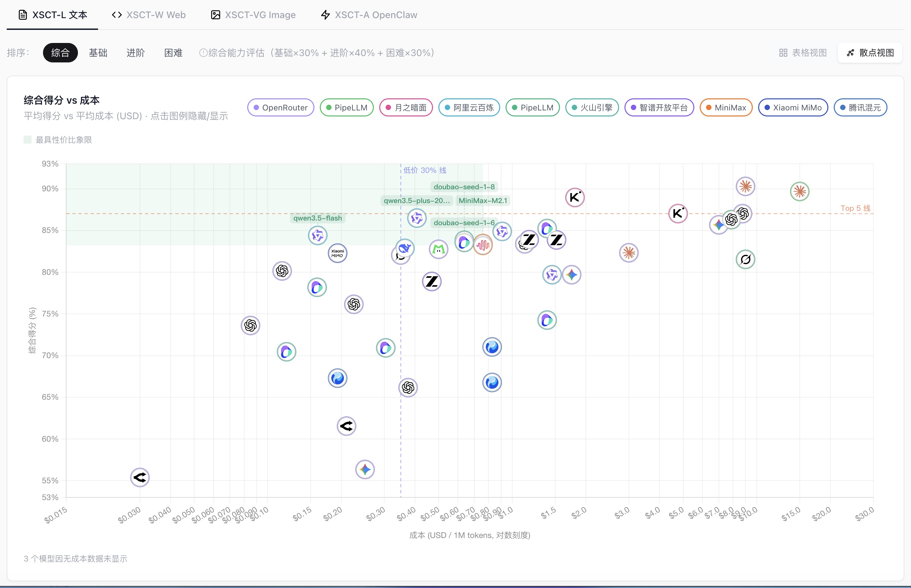
Task: Click the rightmost Claude starburst point
Action: click(x=799, y=191)
